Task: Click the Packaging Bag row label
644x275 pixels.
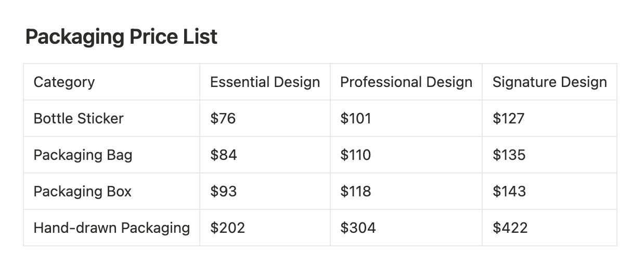Action: point(83,155)
